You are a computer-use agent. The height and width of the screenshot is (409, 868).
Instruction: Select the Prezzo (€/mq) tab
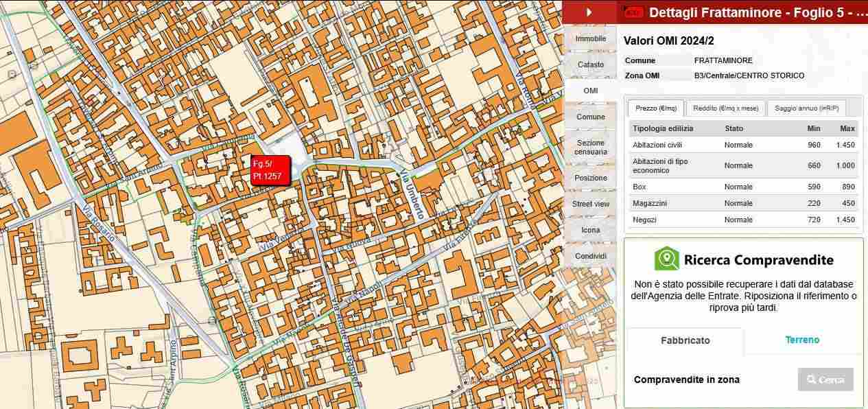point(655,108)
